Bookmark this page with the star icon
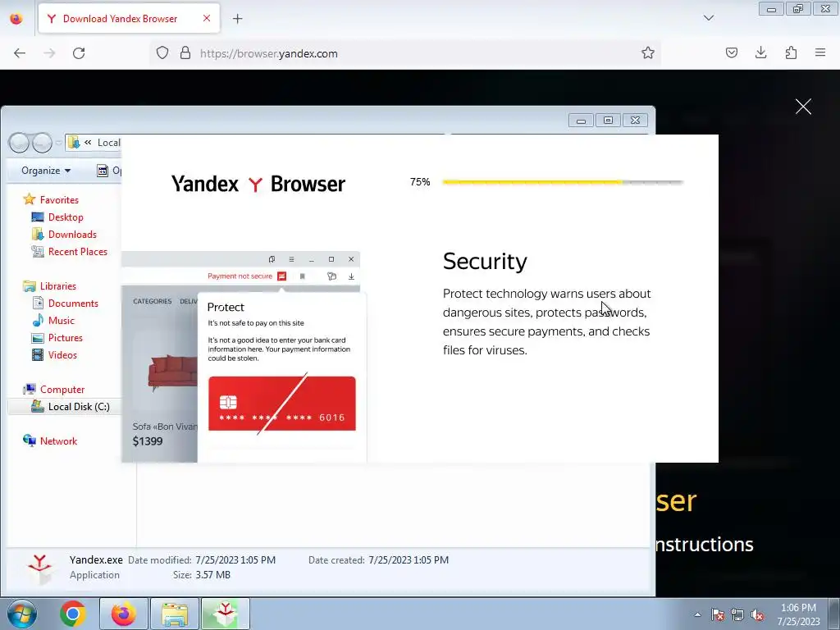Viewport: 840px width, 630px height. 648,53
